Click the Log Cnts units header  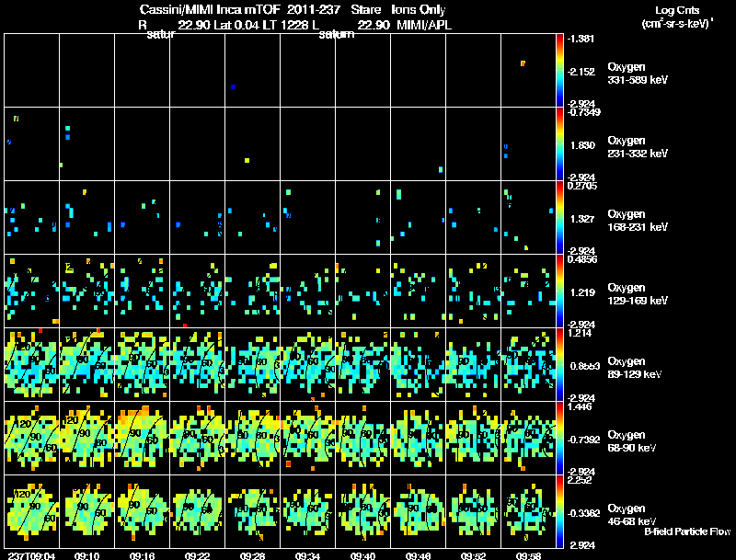pos(677,17)
